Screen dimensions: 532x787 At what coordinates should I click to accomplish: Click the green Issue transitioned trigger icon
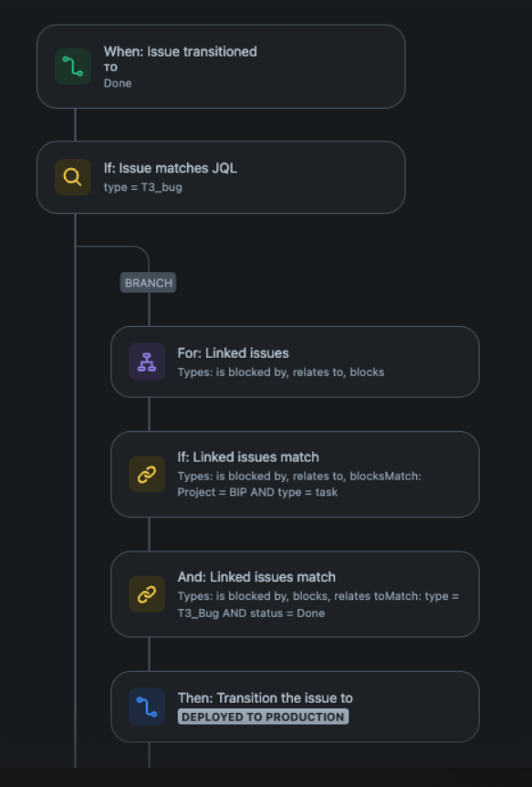pyautogui.click(x=73, y=67)
